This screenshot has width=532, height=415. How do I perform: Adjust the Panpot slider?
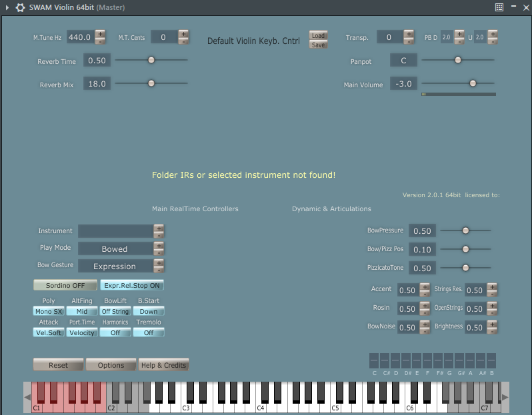coord(458,60)
